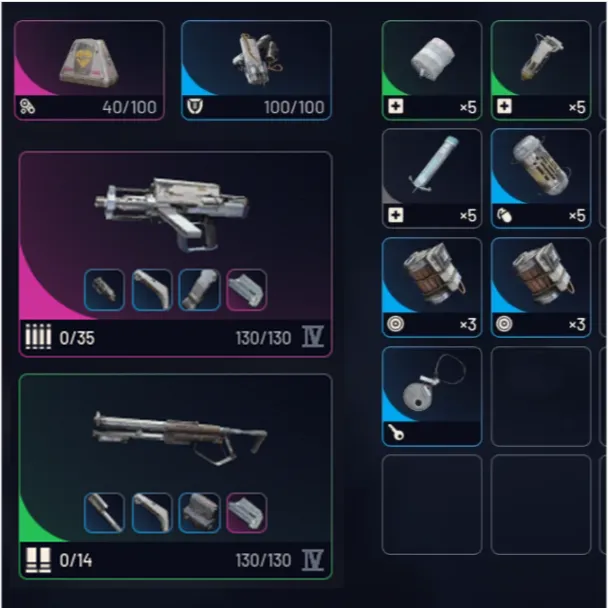Click the rifle's first muzzle attachment slot
This screenshot has width=608, height=608.
(x=104, y=290)
